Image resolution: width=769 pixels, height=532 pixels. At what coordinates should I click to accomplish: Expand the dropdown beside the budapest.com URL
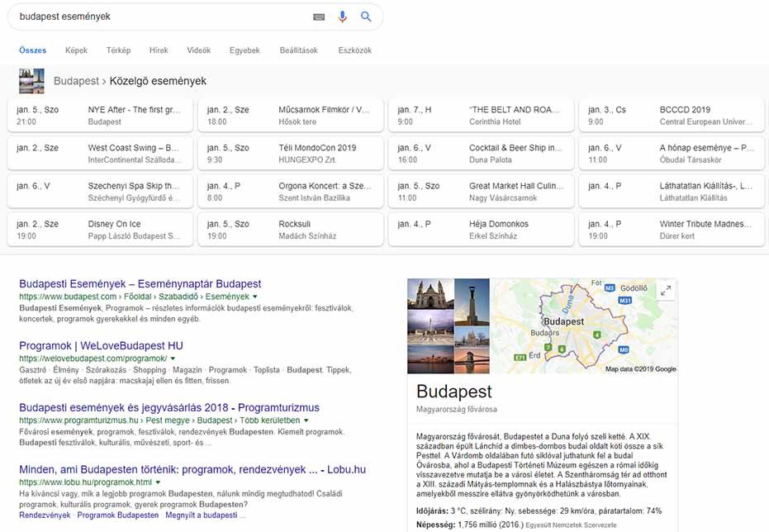[256, 296]
